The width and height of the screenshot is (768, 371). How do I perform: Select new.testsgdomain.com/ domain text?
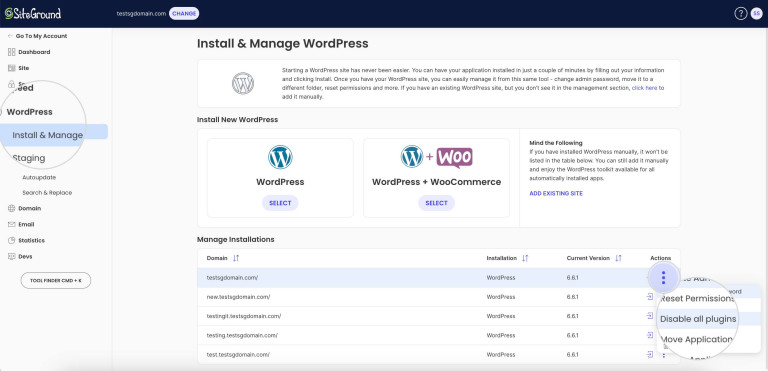(x=238, y=297)
